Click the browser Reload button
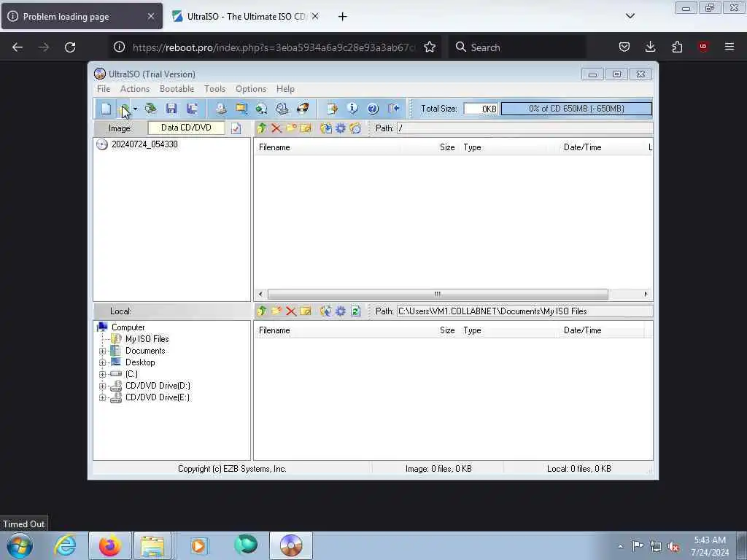This screenshot has height=560, width=747. coord(70,47)
